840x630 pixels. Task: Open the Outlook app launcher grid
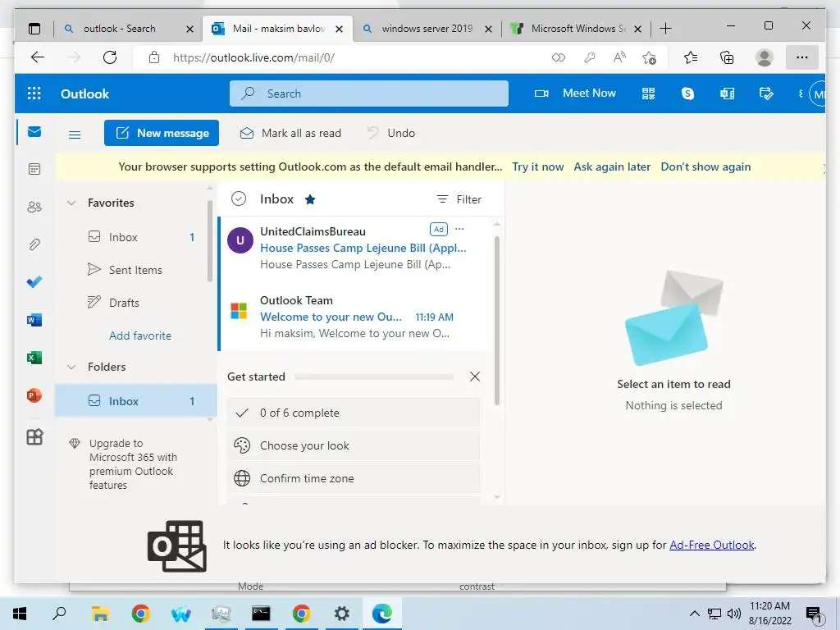pyautogui.click(x=34, y=94)
